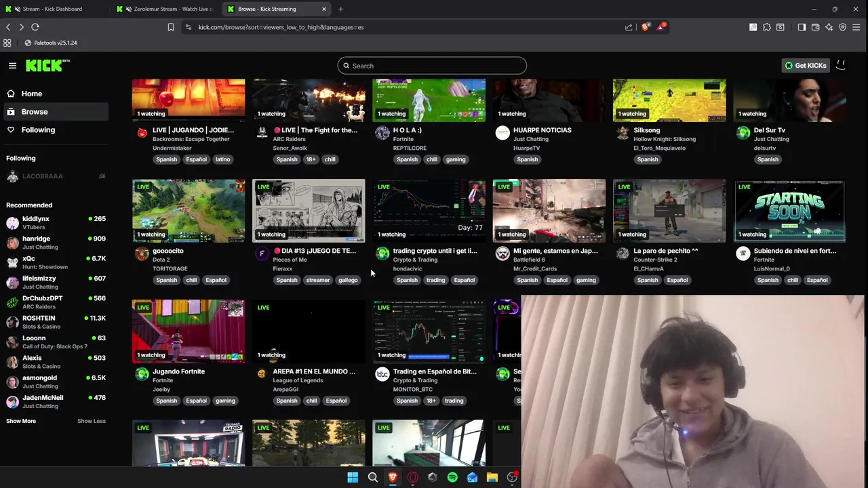Click the kick.com URL in address bar
The height and width of the screenshot is (488, 868).
tap(281, 27)
